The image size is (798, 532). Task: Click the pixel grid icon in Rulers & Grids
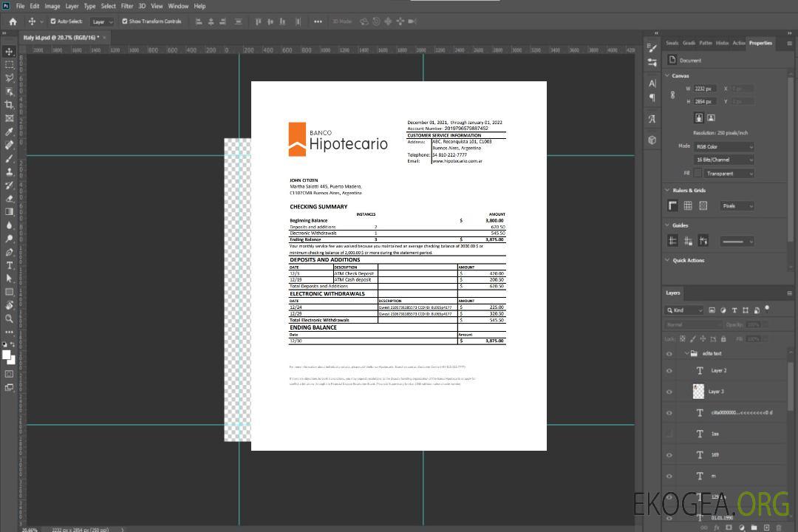pyautogui.click(x=703, y=206)
